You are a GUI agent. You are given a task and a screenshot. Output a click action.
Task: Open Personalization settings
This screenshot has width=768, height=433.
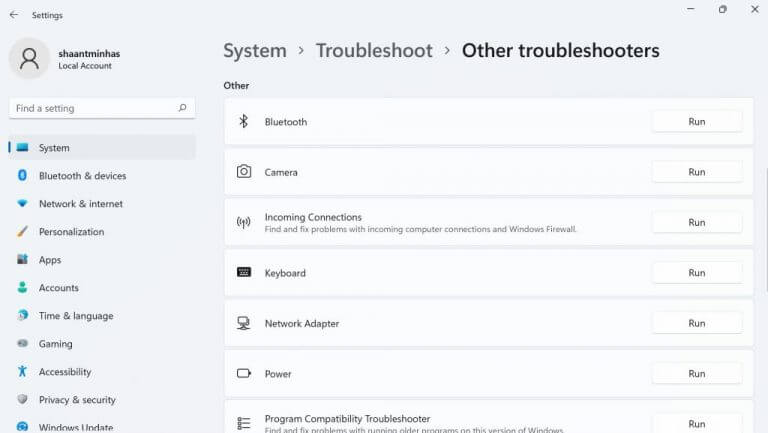click(71, 232)
